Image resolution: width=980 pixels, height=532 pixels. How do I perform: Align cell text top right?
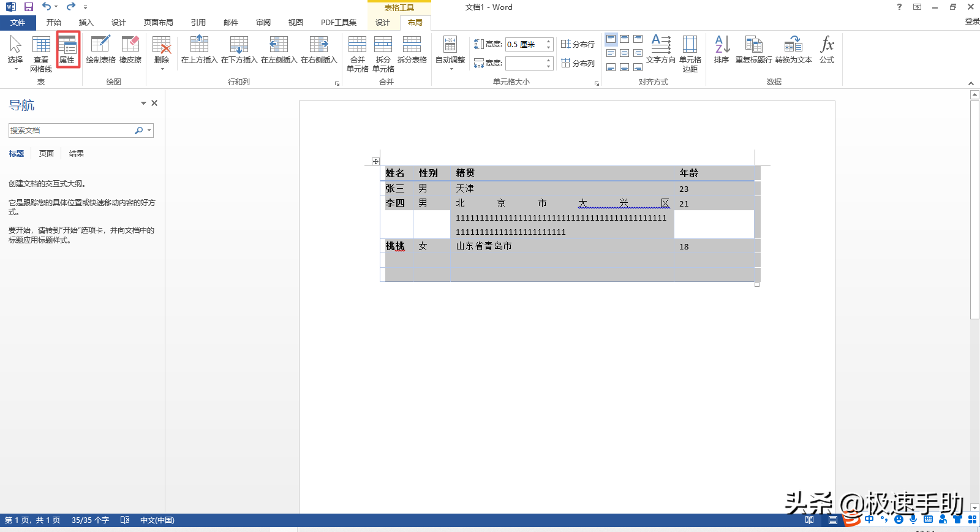pos(638,39)
